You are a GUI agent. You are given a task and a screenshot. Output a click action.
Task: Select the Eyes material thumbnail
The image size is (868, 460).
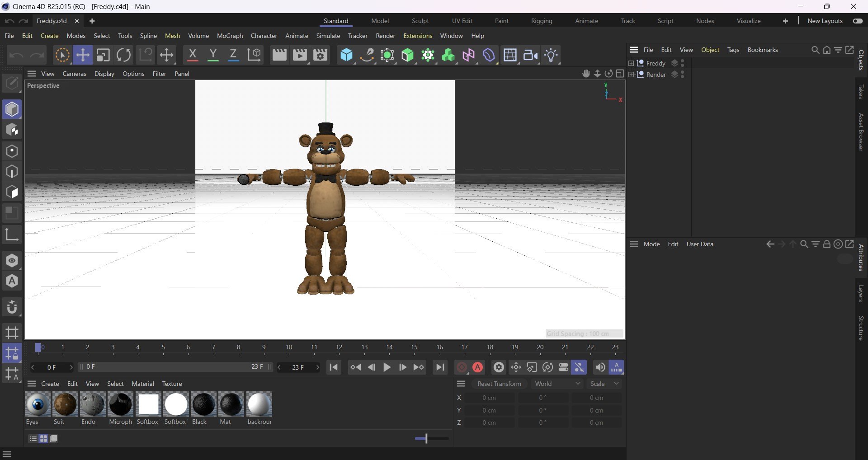pyautogui.click(x=38, y=404)
